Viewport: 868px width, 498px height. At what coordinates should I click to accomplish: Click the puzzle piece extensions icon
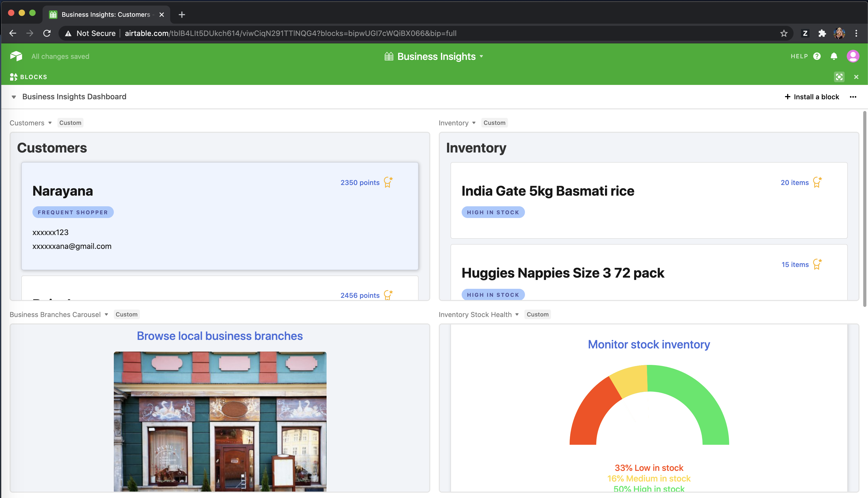coord(822,33)
